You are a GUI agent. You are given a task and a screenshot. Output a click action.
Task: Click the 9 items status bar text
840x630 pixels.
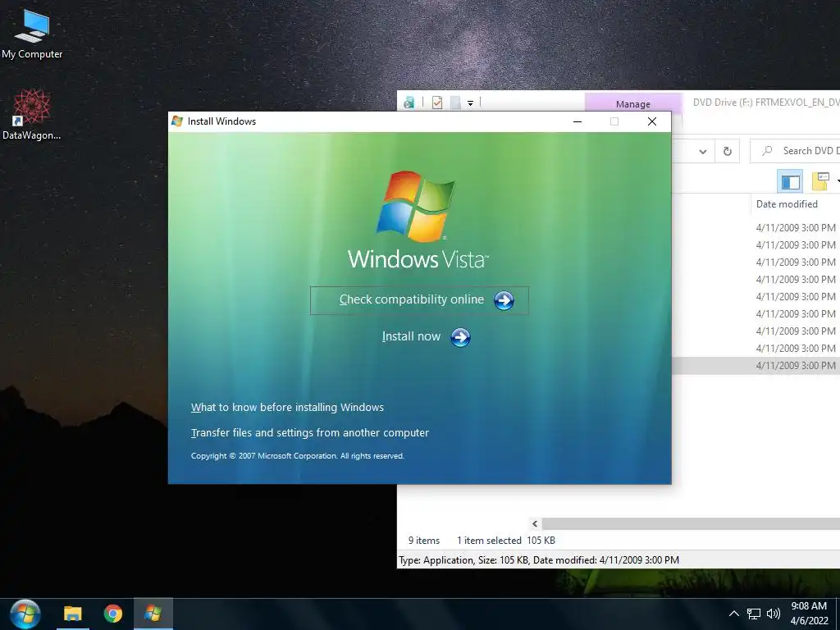(424, 541)
